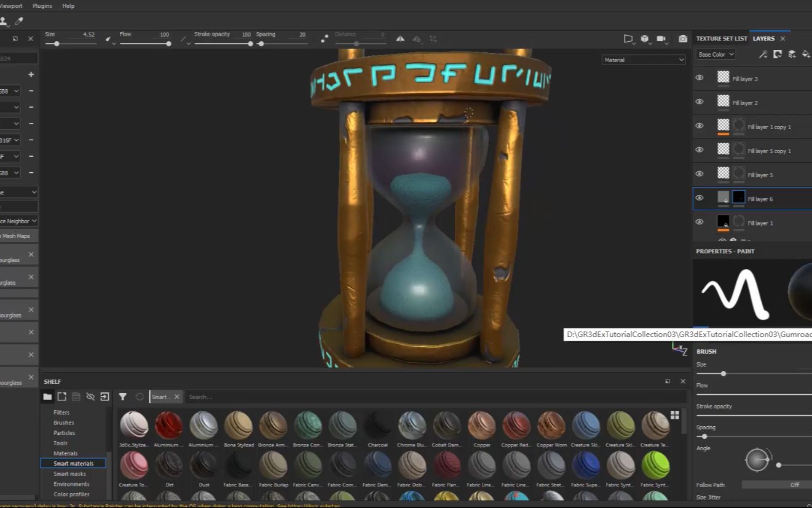Select Filters category in Shelf
The image size is (812, 508).
pos(61,413)
